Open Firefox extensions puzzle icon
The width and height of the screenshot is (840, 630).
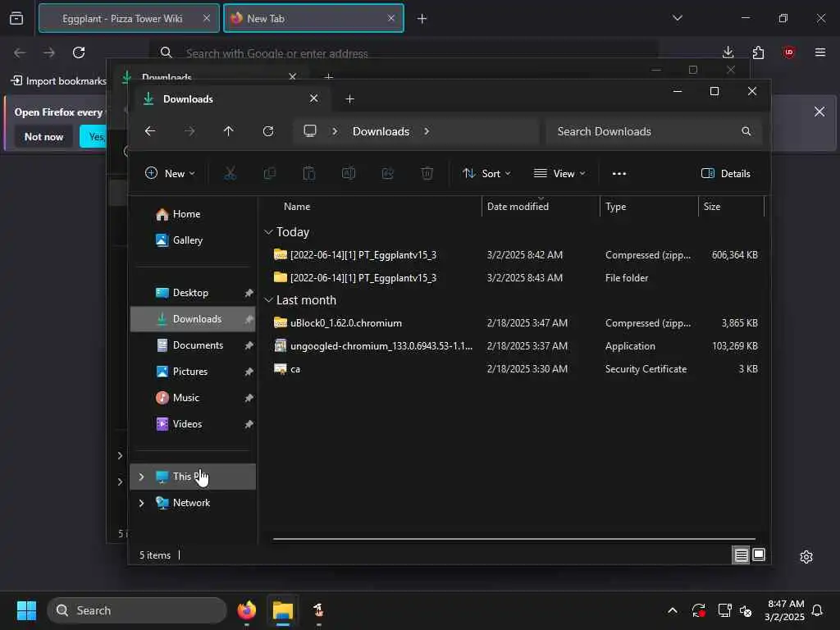(x=758, y=52)
